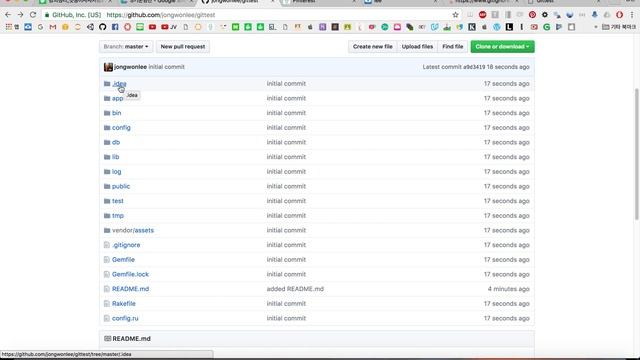Click the folder icon beside vendor/assets
Screen dimensions: 640x360
click(107, 231)
